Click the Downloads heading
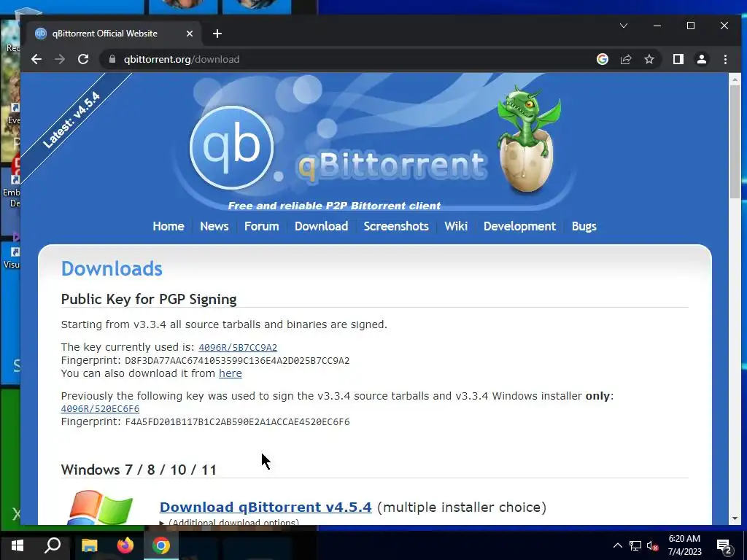Screen dimensions: 747x560 112,268
